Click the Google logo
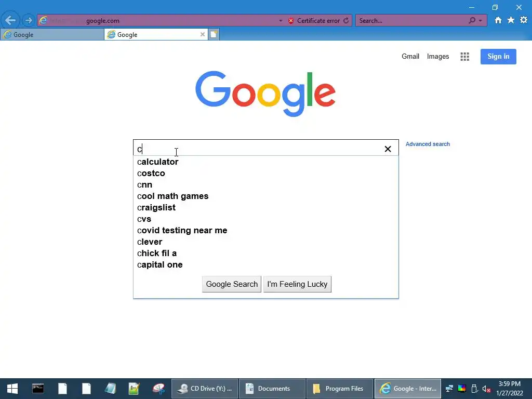532x399 pixels. point(265,94)
